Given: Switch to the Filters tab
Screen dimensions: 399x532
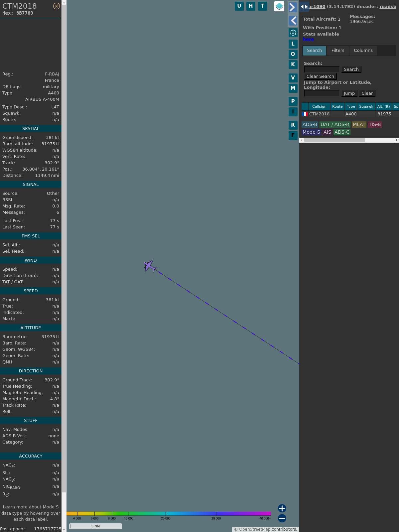Looking at the screenshot, I should pos(338,51).
